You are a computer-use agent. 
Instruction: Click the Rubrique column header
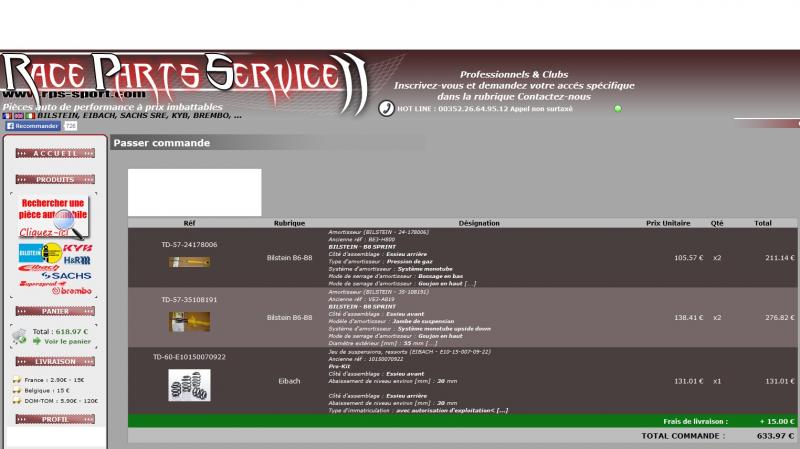click(289, 223)
